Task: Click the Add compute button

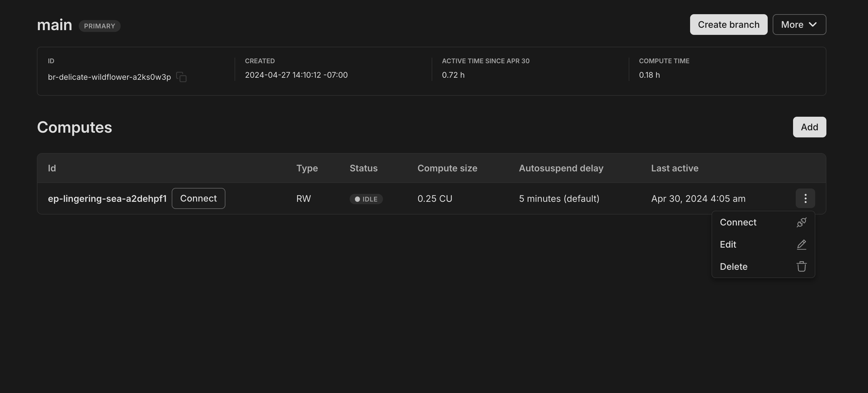Action: tap(809, 127)
